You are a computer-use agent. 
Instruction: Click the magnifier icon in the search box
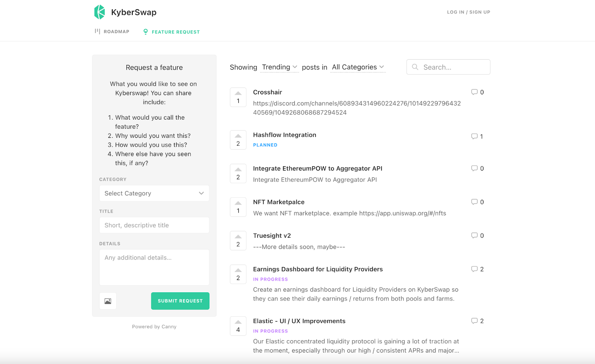coord(415,67)
